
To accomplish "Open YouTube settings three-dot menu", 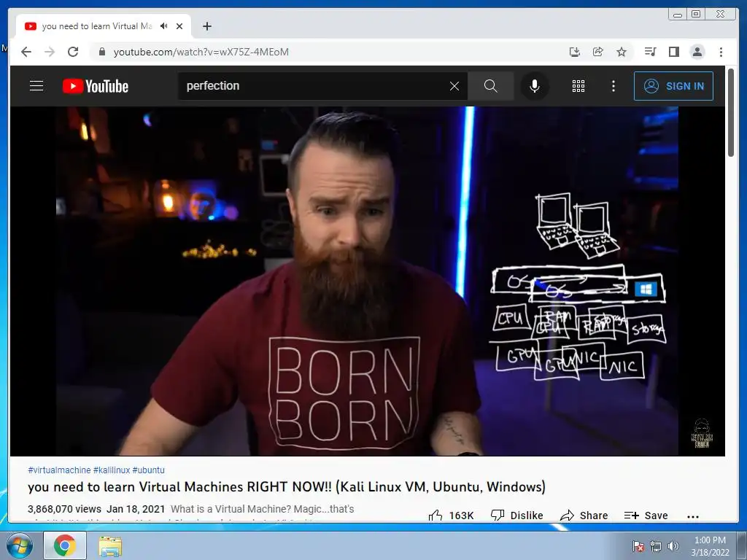I will click(614, 86).
